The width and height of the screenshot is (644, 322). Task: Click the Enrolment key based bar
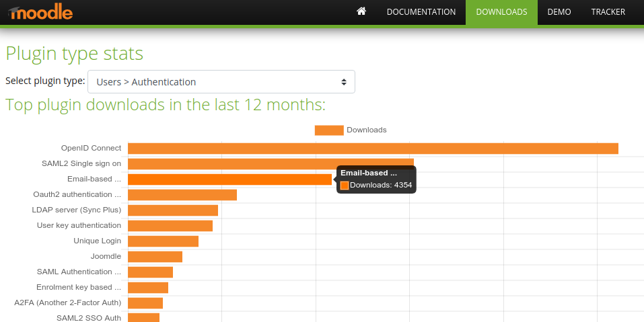pos(148,288)
